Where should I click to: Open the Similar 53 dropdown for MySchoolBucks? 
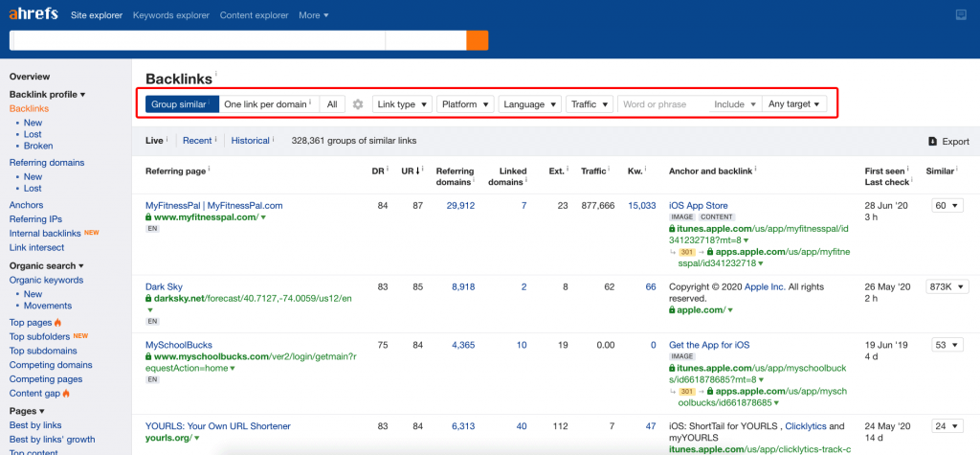tap(947, 345)
